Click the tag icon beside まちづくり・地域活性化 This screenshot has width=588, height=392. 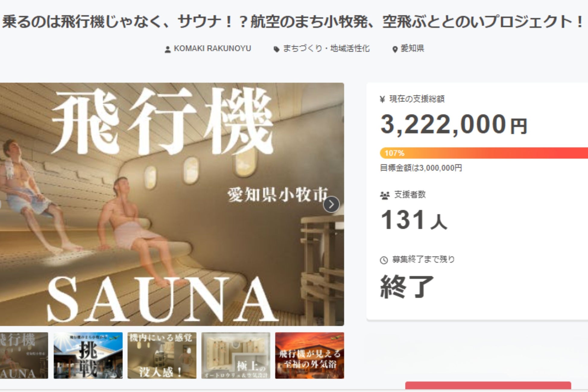click(x=276, y=49)
